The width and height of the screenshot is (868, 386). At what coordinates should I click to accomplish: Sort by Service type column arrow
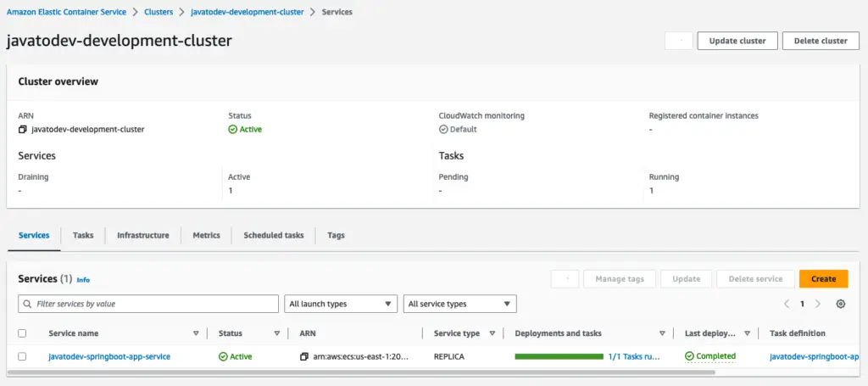[x=492, y=333]
